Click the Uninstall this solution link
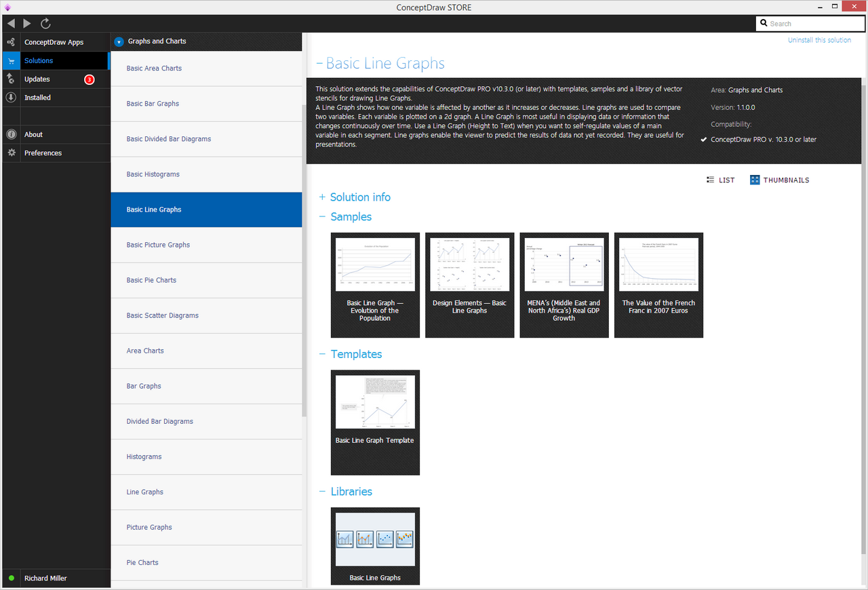 click(819, 40)
